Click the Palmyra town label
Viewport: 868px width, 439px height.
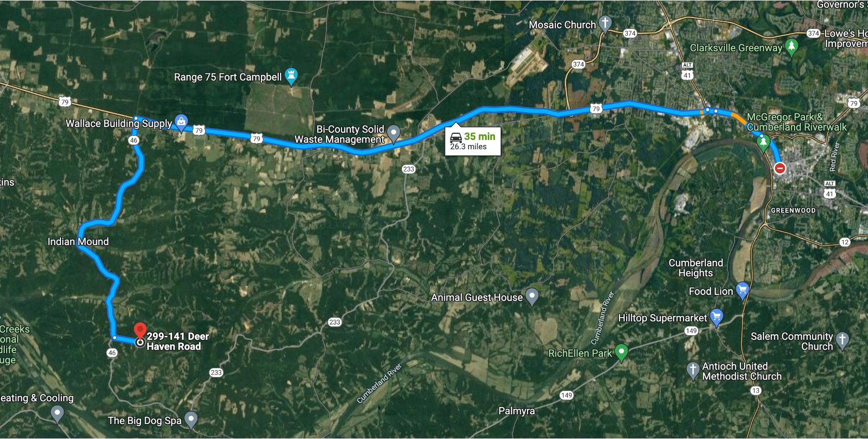[x=516, y=411]
